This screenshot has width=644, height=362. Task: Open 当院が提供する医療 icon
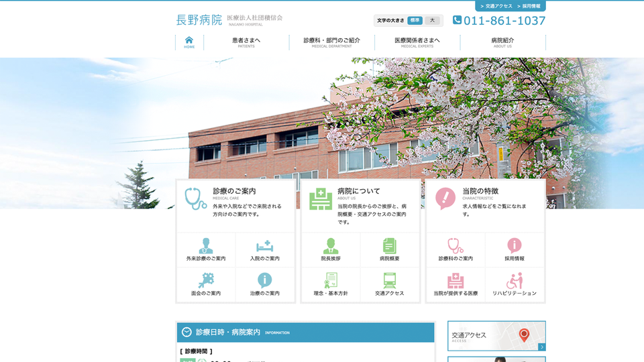point(455,281)
